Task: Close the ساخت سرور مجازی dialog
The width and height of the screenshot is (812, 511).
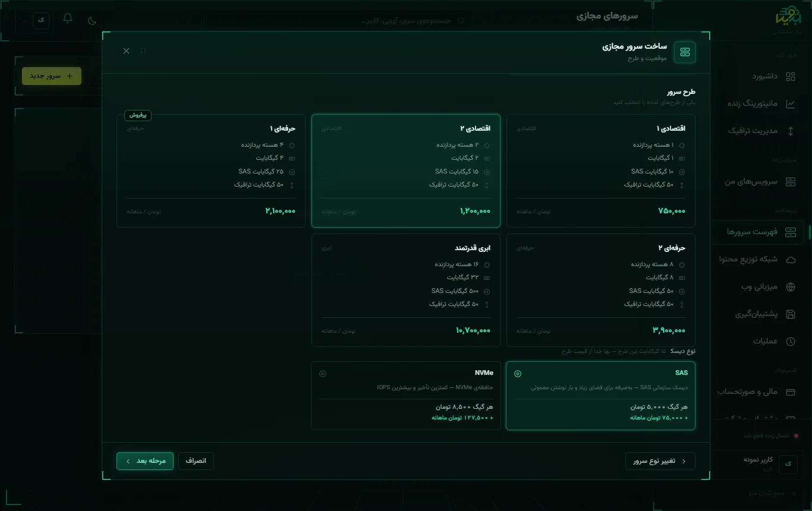Action: [x=126, y=51]
